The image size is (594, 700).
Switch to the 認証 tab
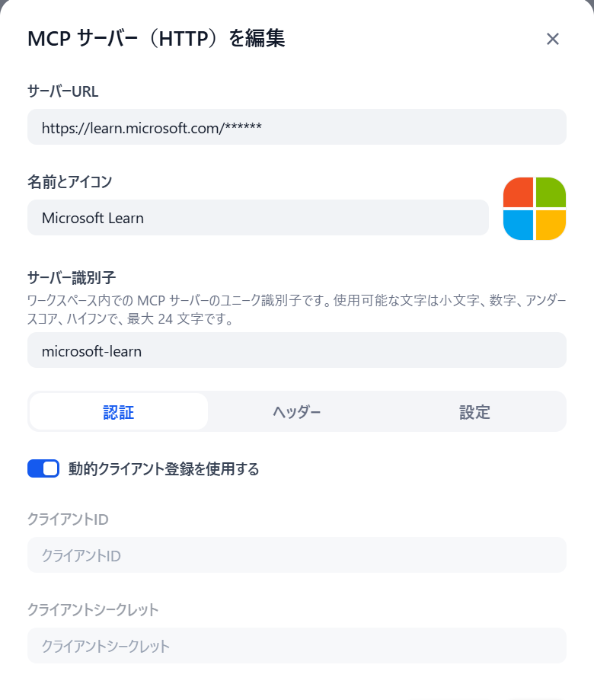point(119,412)
